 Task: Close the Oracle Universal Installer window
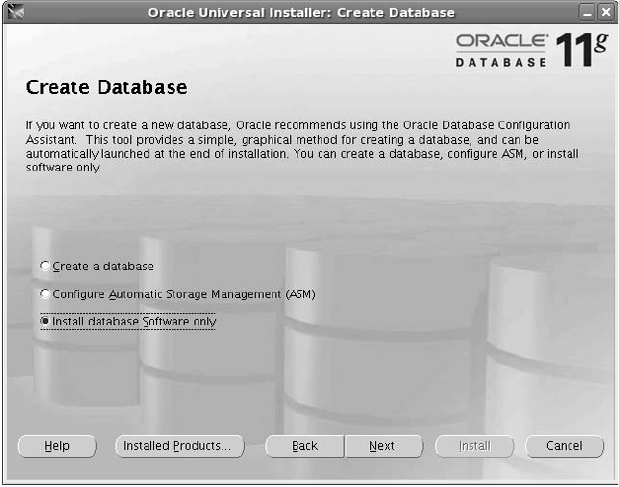pyautogui.click(x=606, y=12)
